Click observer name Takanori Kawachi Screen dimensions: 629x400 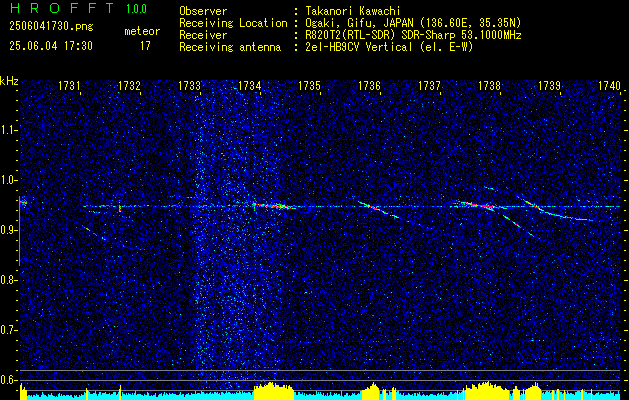click(x=351, y=11)
